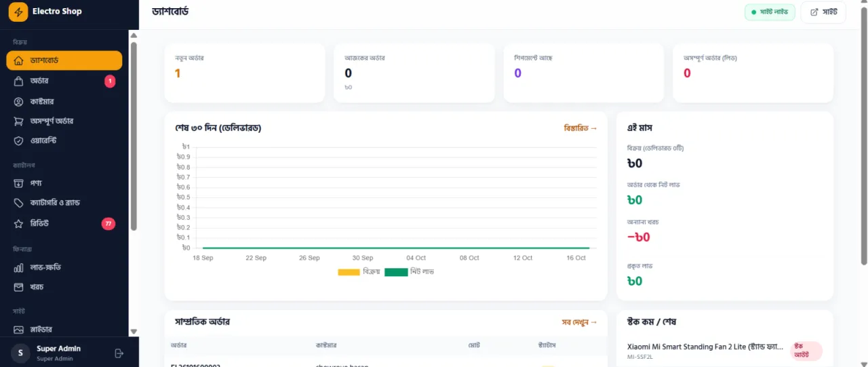Click the শেষ ৩০ দিন (ডেলিভারড) chart title

point(218,128)
